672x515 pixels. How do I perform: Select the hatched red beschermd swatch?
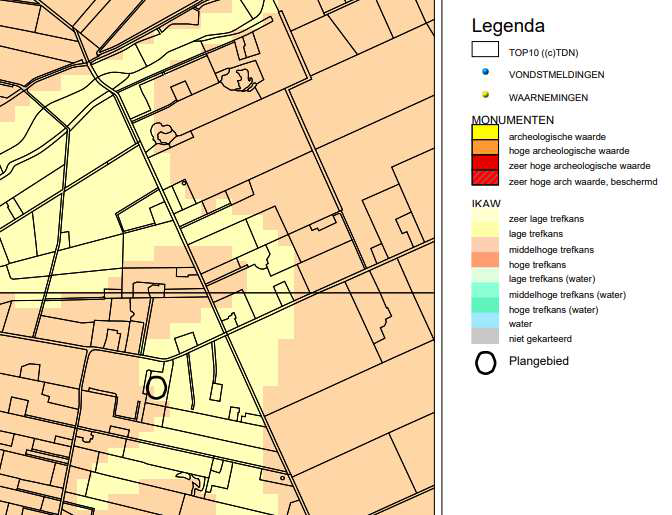pyautogui.click(x=485, y=178)
